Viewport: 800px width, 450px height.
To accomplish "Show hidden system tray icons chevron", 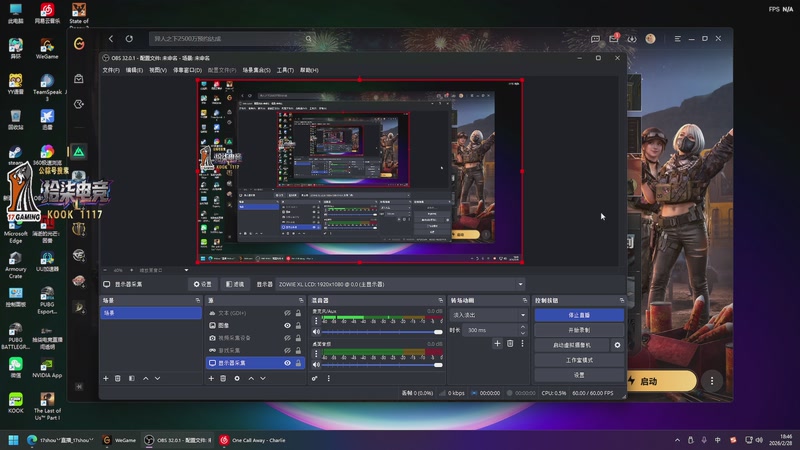I will [x=677, y=440].
